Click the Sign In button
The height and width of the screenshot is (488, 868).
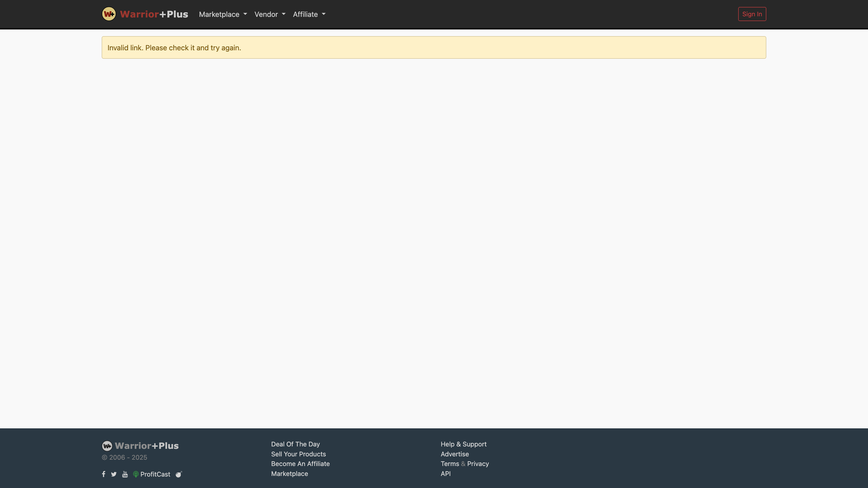click(x=752, y=14)
